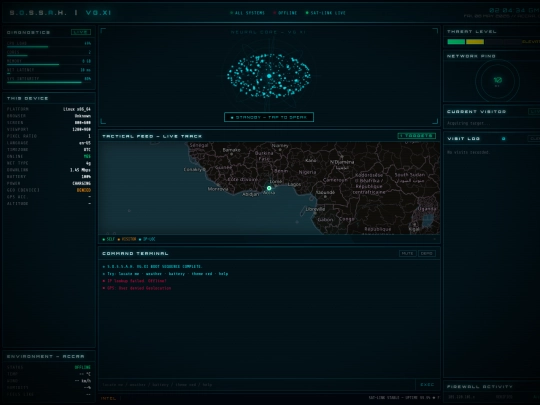The width and height of the screenshot is (540, 405).
Task: Click the STANDBY – TAP TO SPEAK button
Action: pyautogui.click(x=269, y=117)
